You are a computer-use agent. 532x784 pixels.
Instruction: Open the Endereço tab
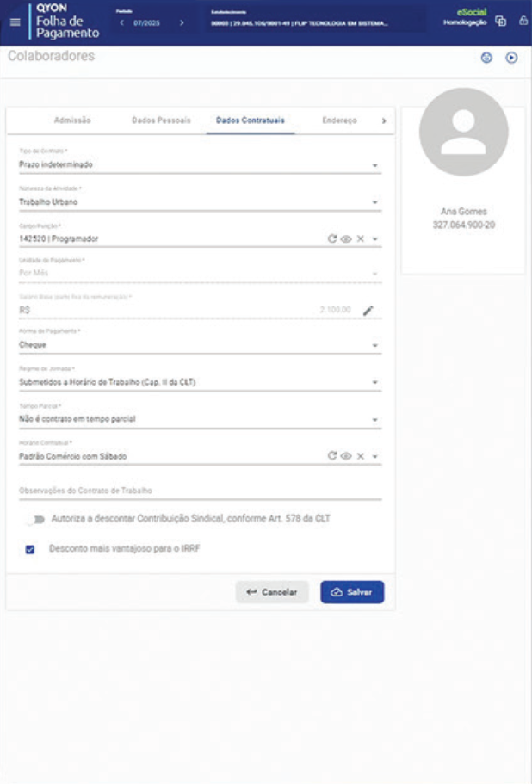tap(339, 120)
